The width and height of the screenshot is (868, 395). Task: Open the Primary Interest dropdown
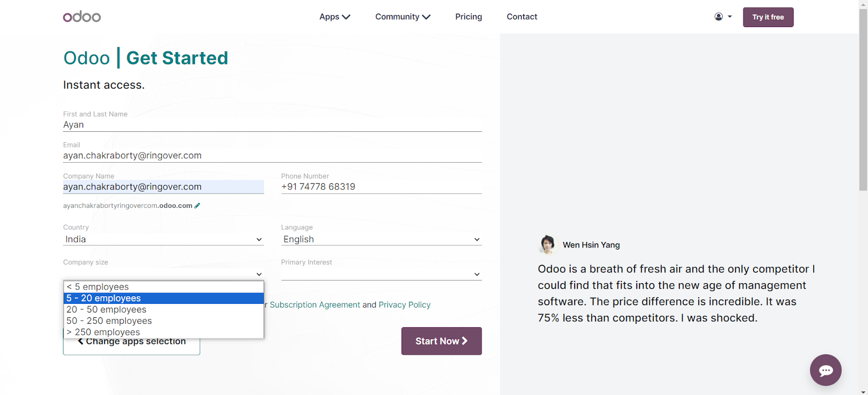click(381, 274)
